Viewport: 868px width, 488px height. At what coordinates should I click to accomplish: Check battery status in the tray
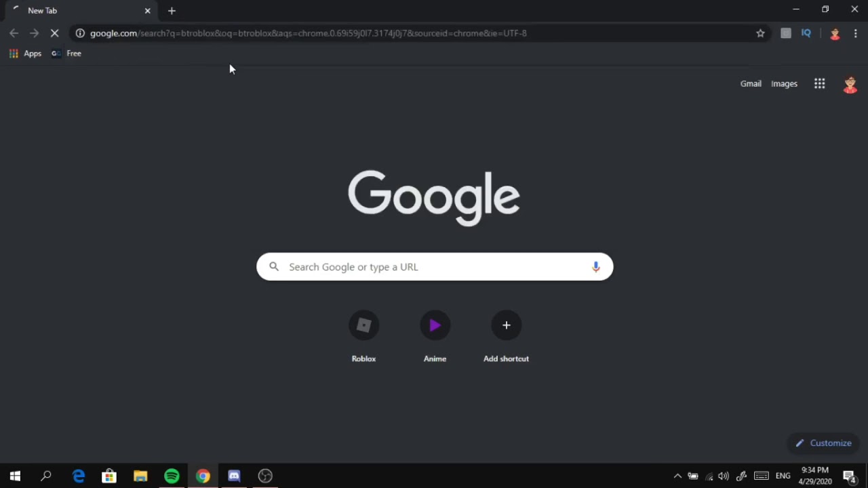pyautogui.click(x=692, y=476)
